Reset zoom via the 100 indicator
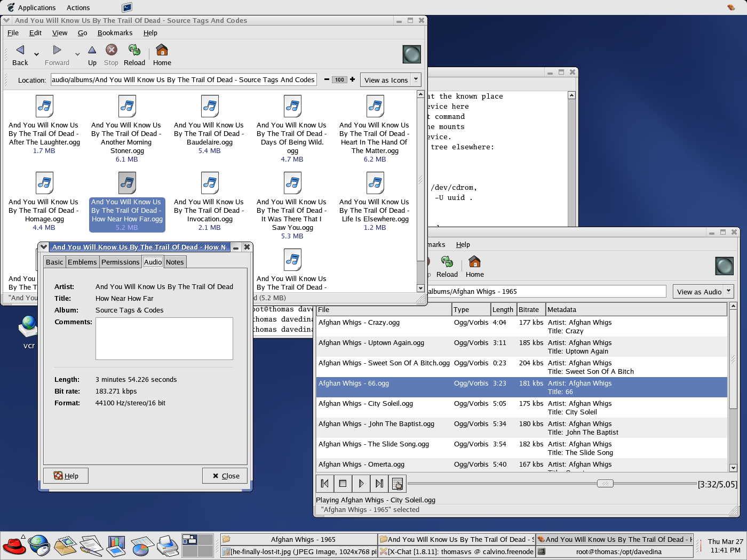This screenshot has height=560, width=747. click(339, 79)
